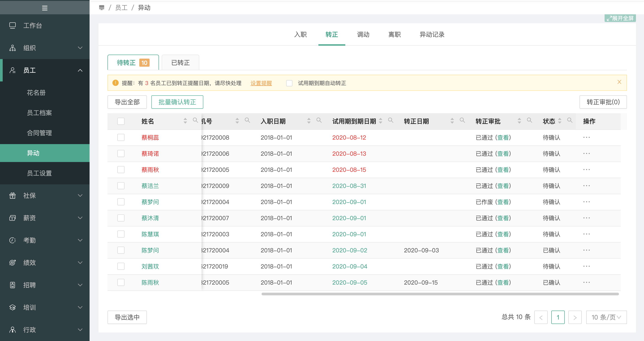Sort by 状态 column

[x=560, y=121]
